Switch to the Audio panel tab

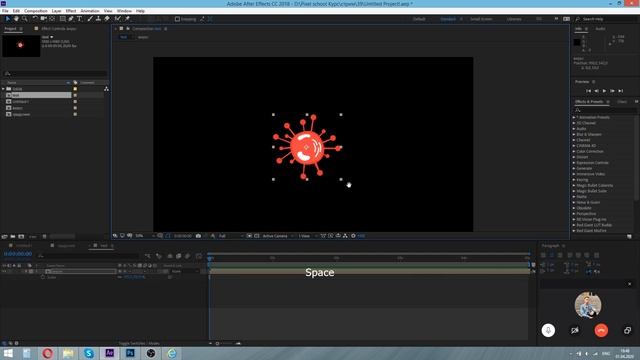click(600, 29)
